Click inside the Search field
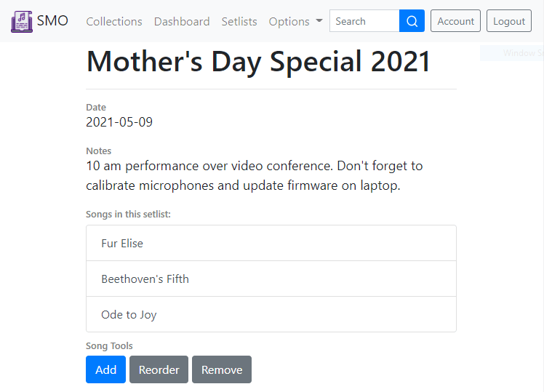The image size is (544, 392). pyautogui.click(x=364, y=21)
